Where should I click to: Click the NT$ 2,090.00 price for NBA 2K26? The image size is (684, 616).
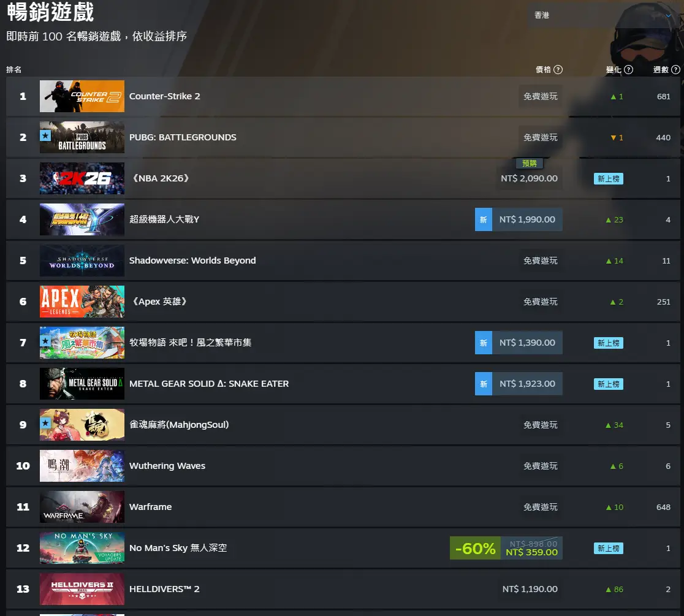point(529,178)
